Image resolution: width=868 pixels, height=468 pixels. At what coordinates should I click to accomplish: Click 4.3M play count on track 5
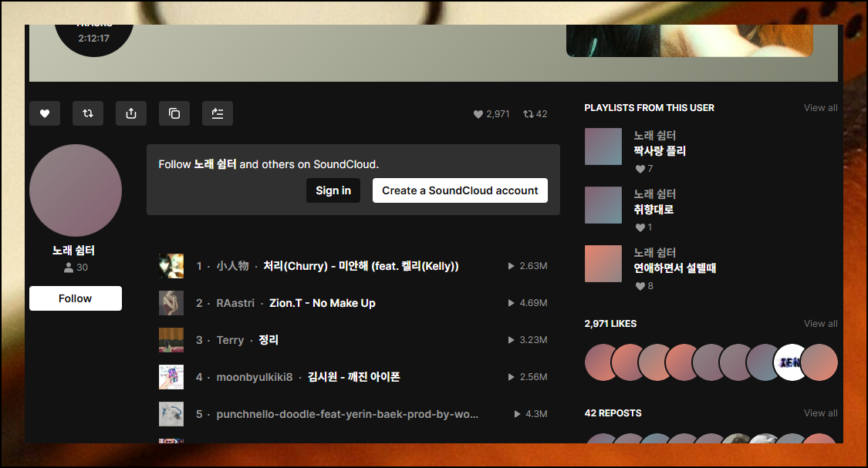(531, 414)
